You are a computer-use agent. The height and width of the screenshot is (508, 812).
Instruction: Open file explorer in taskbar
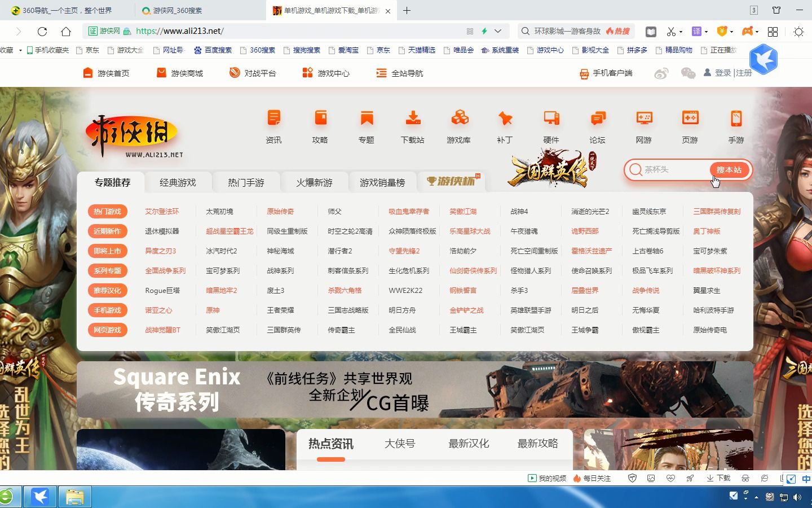[74, 497]
